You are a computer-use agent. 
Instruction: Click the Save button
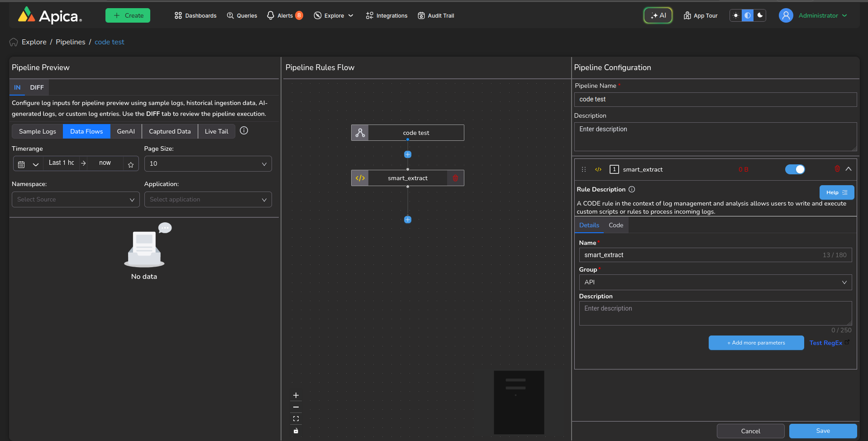pyautogui.click(x=823, y=431)
